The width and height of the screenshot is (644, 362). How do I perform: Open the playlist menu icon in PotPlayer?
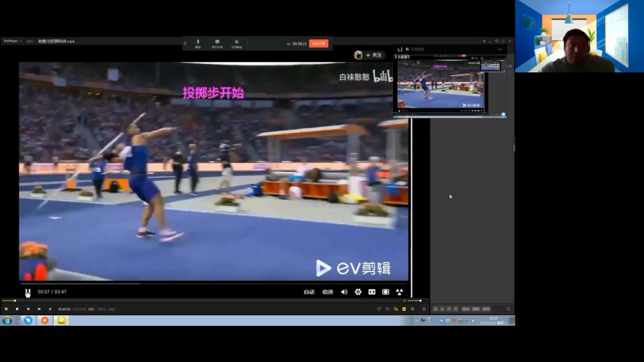pos(424,309)
